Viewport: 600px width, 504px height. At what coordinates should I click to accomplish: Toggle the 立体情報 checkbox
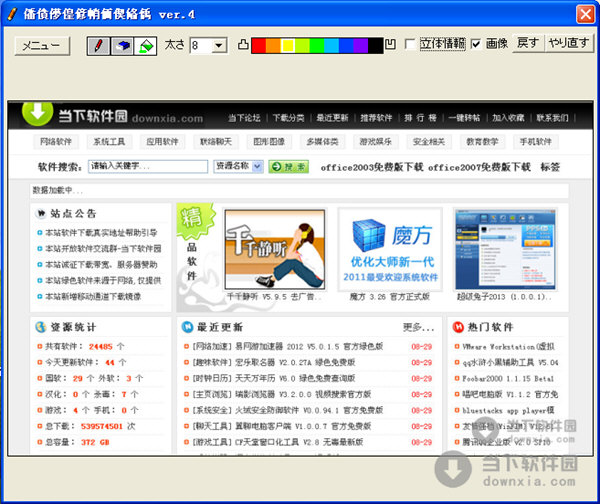[410, 44]
